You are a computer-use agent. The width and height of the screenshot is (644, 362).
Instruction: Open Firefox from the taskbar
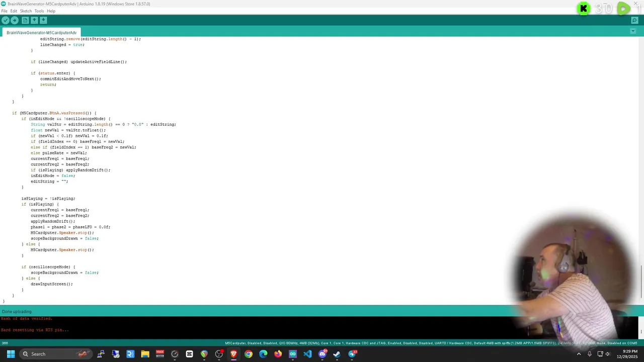click(x=278, y=354)
